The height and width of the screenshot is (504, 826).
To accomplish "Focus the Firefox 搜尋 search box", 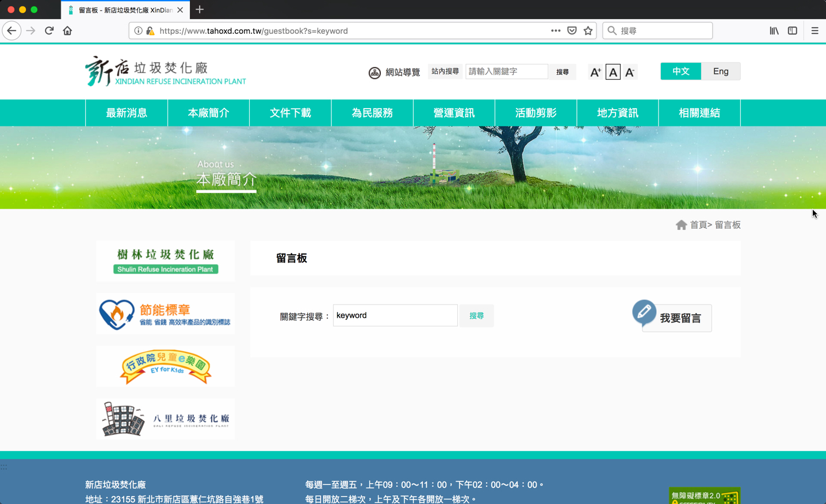I will pyautogui.click(x=657, y=30).
